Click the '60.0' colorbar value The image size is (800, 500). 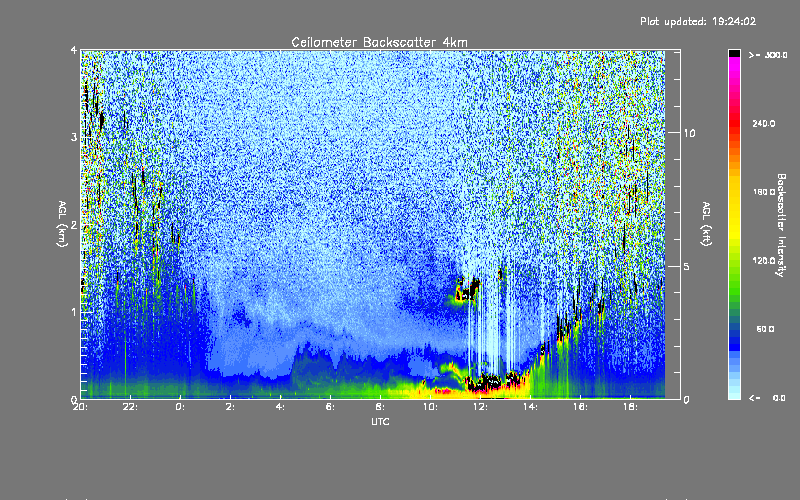click(765, 329)
